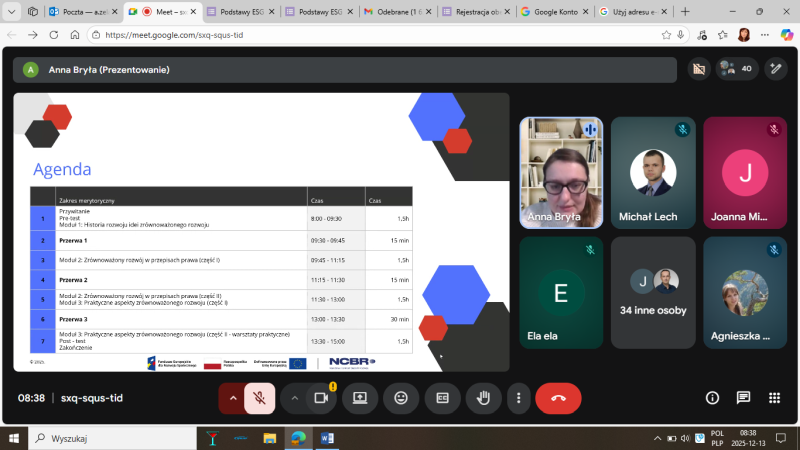The image size is (800, 450).
Task: Open the activities grid menu
Action: pos(774,398)
